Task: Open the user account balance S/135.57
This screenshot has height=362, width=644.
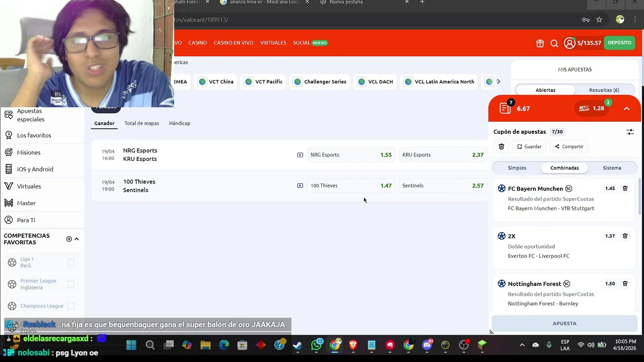Action: click(x=583, y=43)
